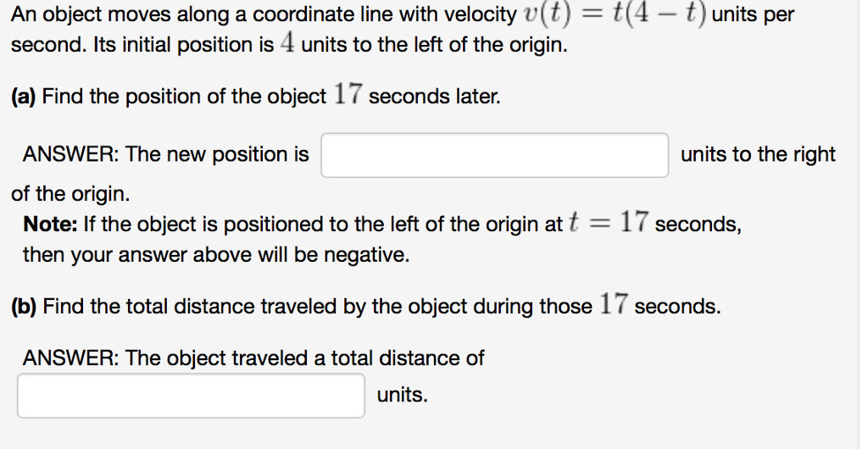868x449 pixels.
Task: Click the "ANSWER: The new position is" text
Action: [165, 154]
